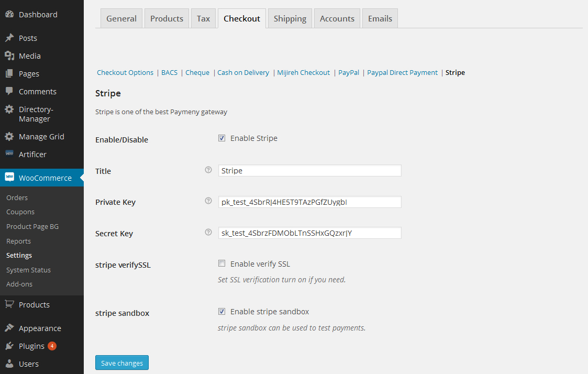Open the Posts menu item
The height and width of the screenshot is (374, 588).
pyautogui.click(x=41, y=38)
